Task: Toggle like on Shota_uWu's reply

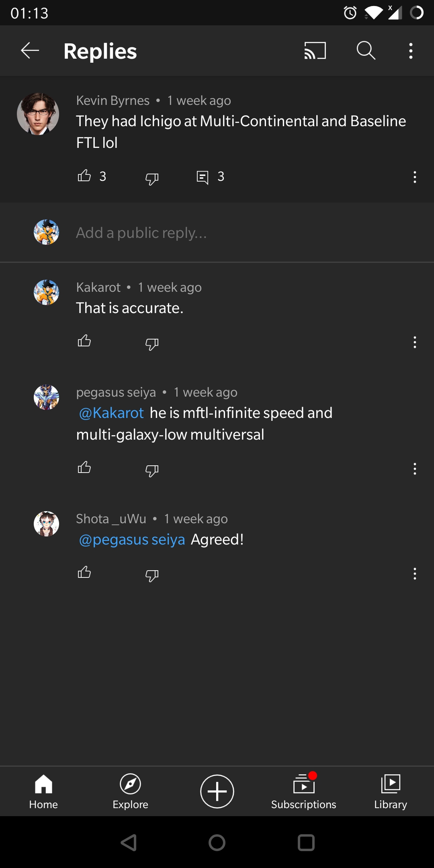Action: pyautogui.click(x=85, y=573)
